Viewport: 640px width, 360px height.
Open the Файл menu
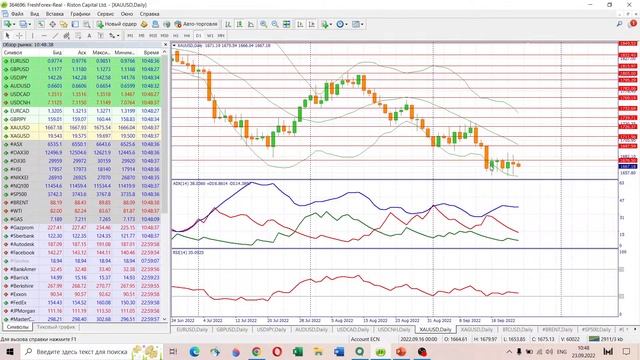pyautogui.click(x=16, y=14)
